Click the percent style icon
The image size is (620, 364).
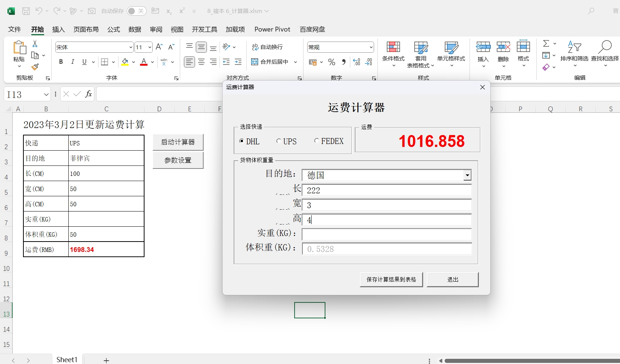(332, 62)
